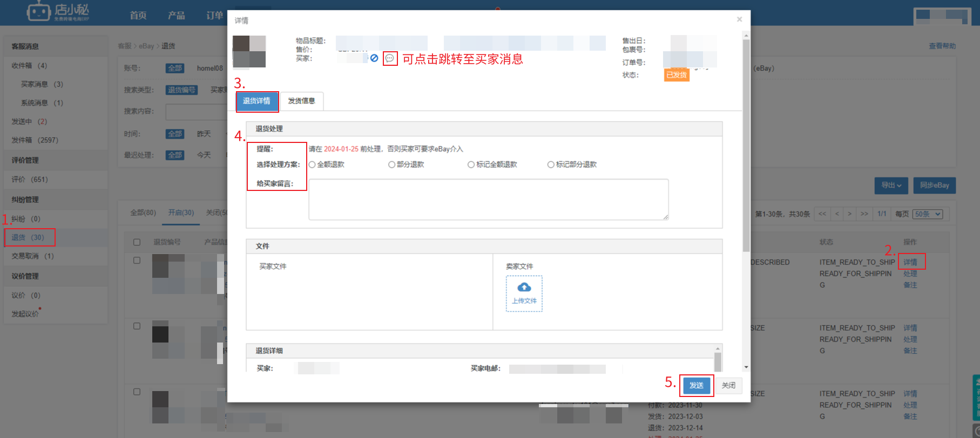Click the 上传文件 label
The width and height of the screenshot is (980, 438).
coord(524,301)
